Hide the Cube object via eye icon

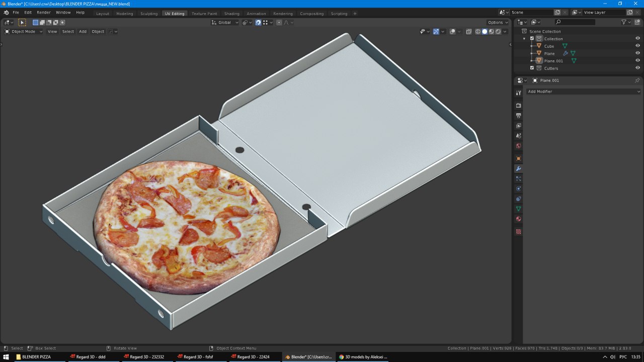[637, 46]
